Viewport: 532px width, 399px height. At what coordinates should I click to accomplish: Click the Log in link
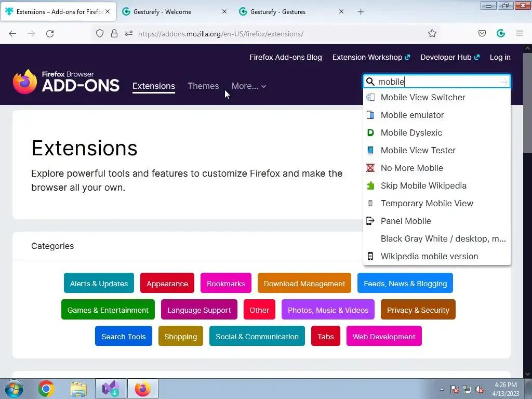click(x=500, y=57)
